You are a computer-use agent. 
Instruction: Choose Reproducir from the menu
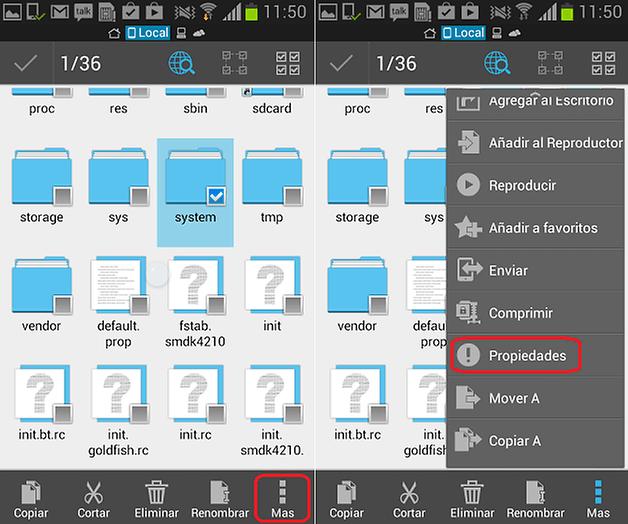click(x=535, y=185)
